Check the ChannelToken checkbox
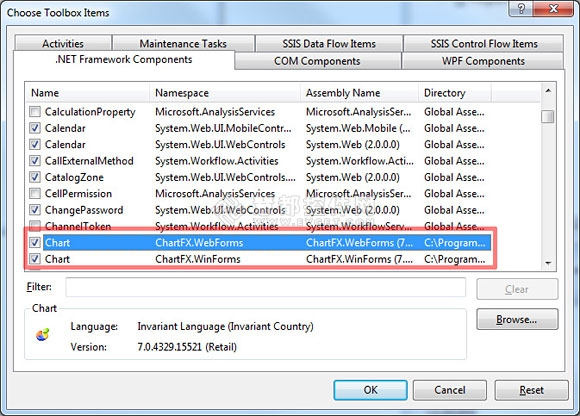This screenshot has height=416, width=580. click(35, 226)
